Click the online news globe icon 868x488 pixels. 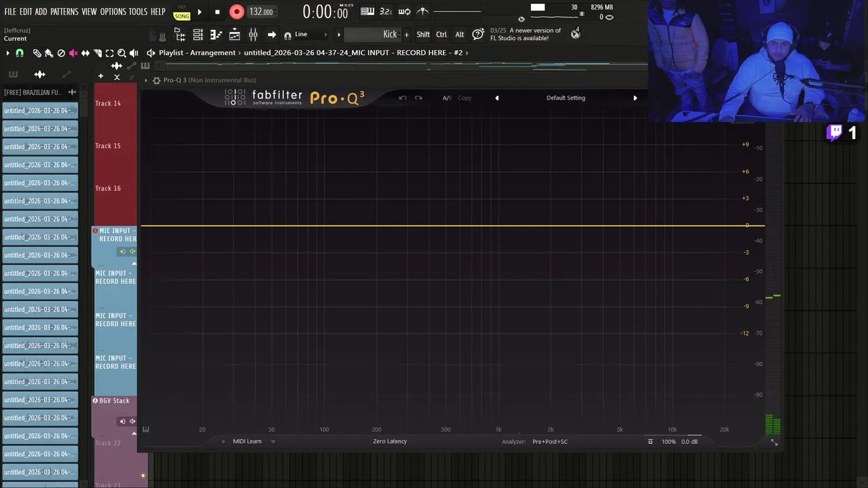click(576, 33)
